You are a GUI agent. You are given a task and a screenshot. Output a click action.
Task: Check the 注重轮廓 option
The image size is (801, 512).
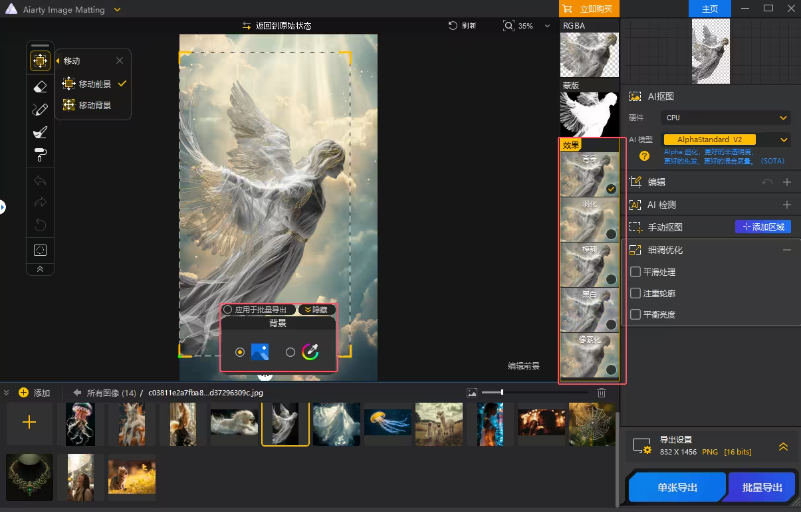pyautogui.click(x=635, y=293)
